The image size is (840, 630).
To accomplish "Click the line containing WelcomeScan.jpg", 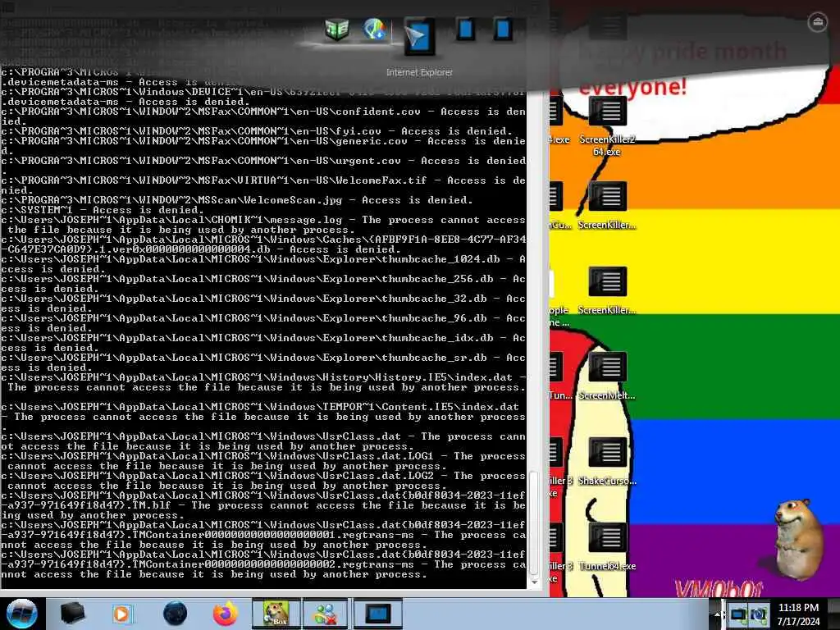I will click(x=237, y=200).
